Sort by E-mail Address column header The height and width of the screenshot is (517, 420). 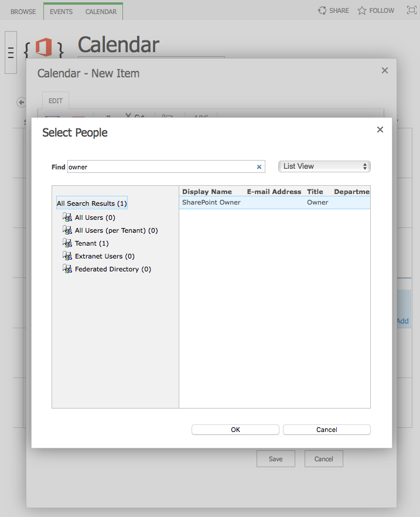(274, 192)
